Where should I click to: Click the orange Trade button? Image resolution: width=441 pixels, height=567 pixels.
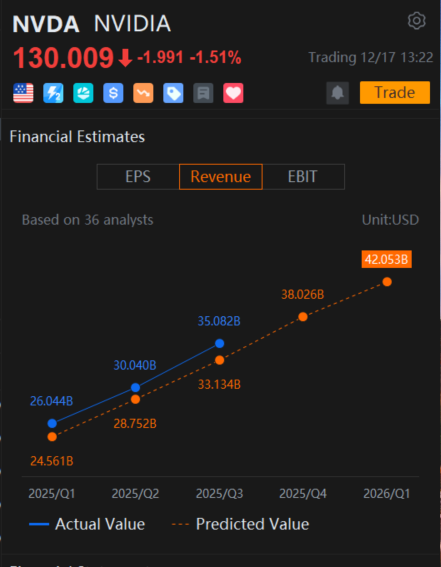[x=395, y=93]
